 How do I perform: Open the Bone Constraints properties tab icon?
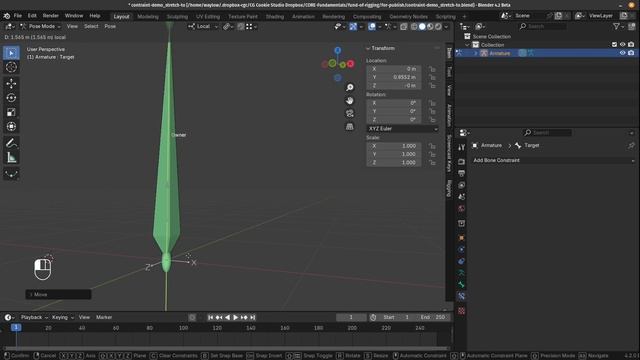461,296
